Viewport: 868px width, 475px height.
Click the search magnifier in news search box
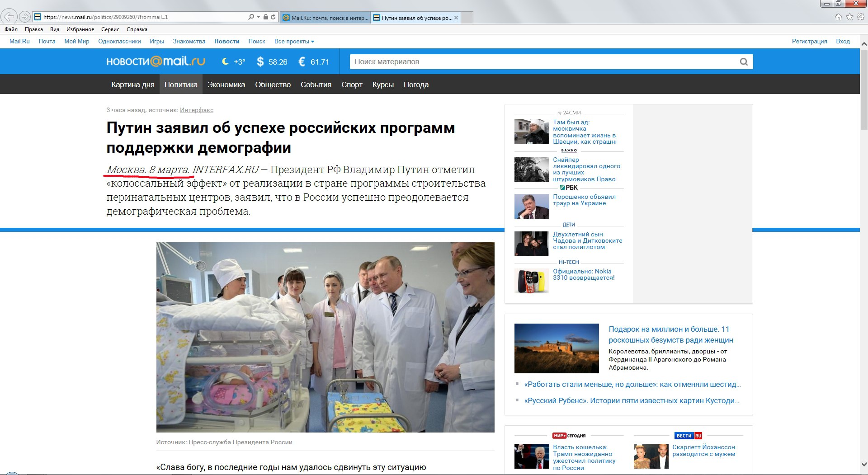[x=744, y=62]
